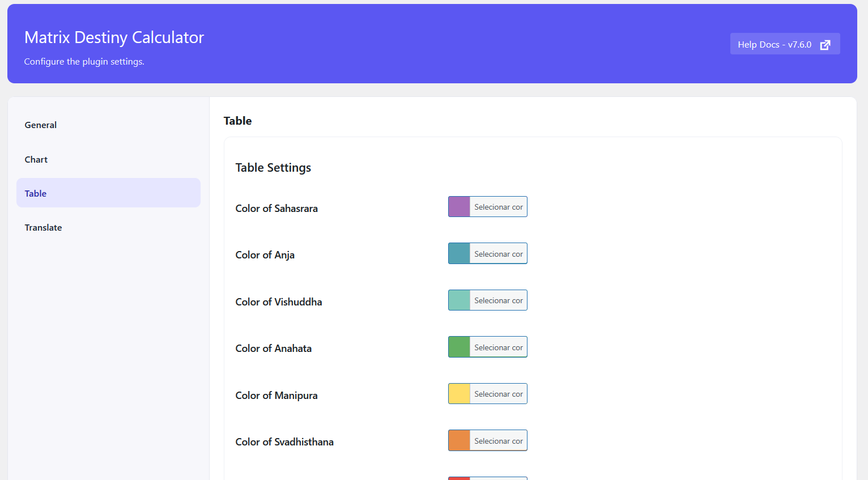Click the yellow Manipura color swatch
The width and height of the screenshot is (868, 480).
coord(459,394)
